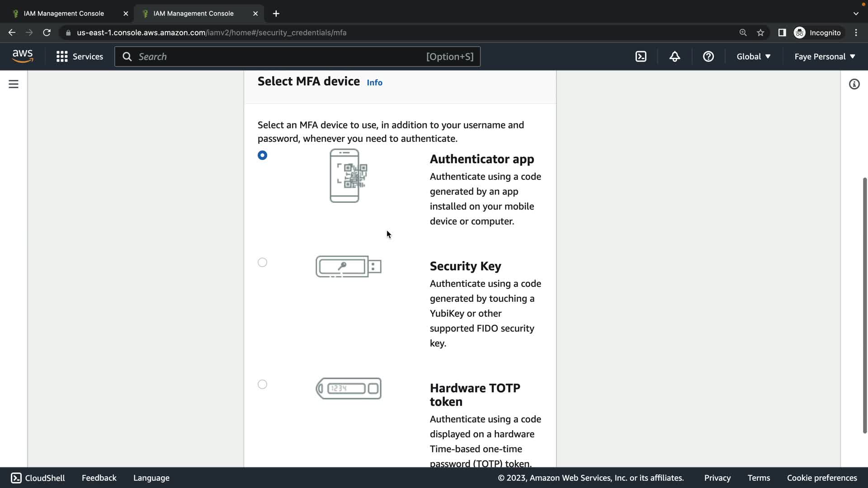Bookmark this page with the star icon
868x488 pixels.
pos(760,33)
